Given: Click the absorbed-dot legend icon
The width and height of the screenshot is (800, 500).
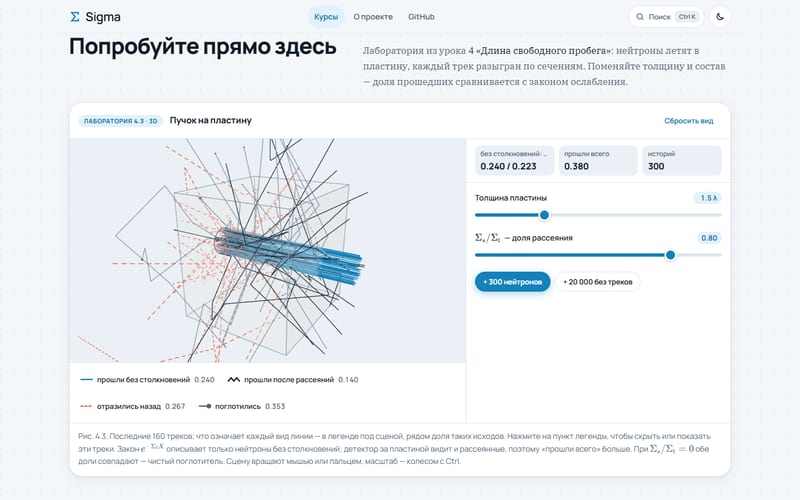Looking at the screenshot, I should (x=205, y=406).
